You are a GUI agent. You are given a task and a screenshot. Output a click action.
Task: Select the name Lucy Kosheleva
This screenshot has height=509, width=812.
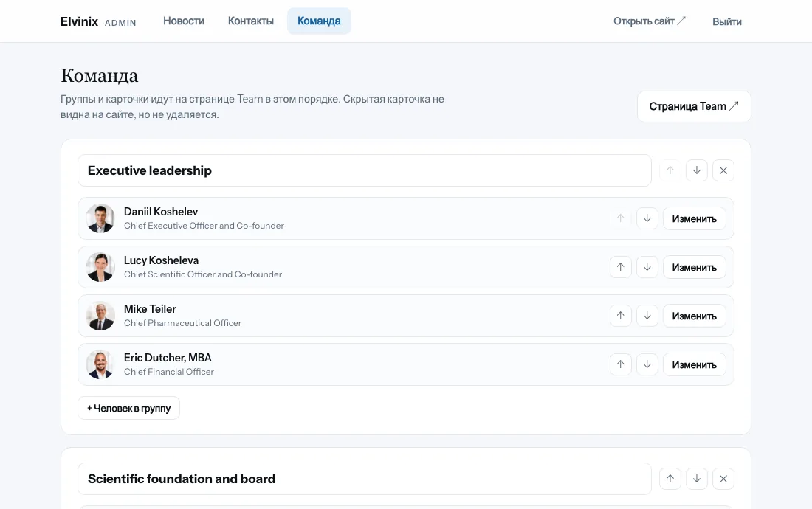(x=161, y=260)
